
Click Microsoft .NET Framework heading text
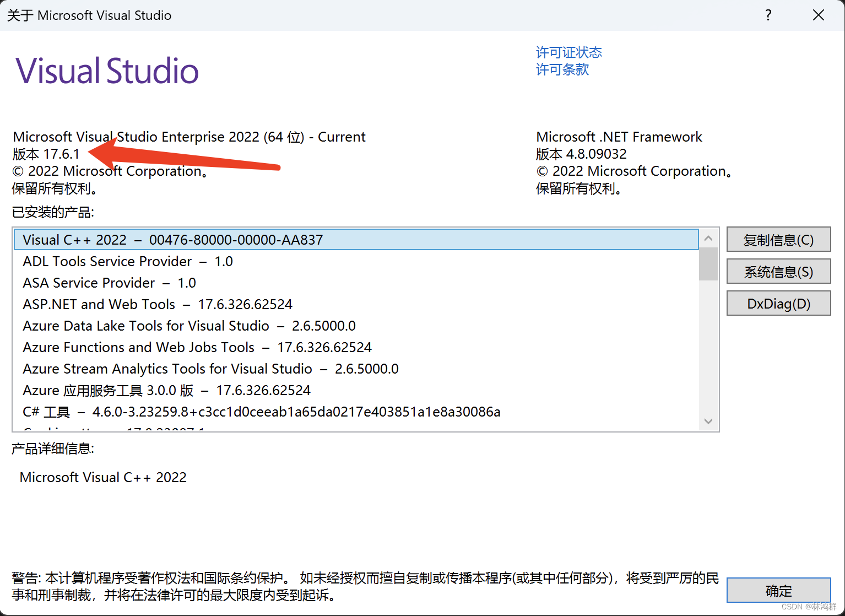(x=619, y=137)
